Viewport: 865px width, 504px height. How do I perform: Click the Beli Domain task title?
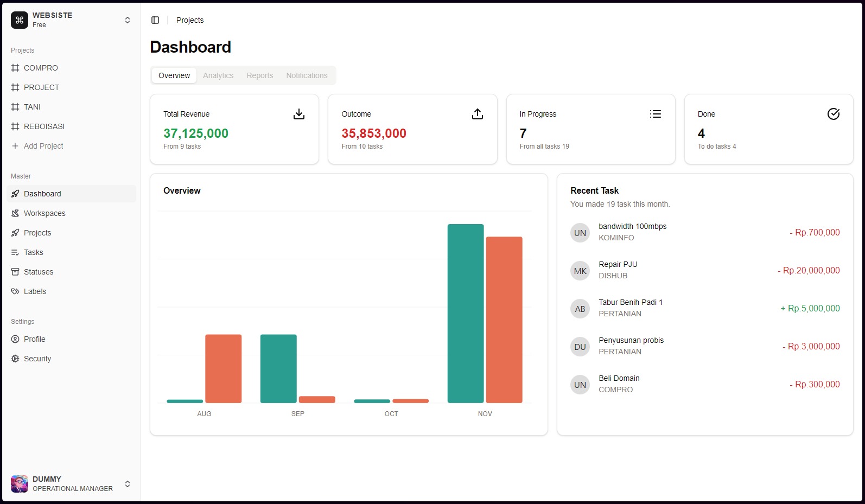619,378
